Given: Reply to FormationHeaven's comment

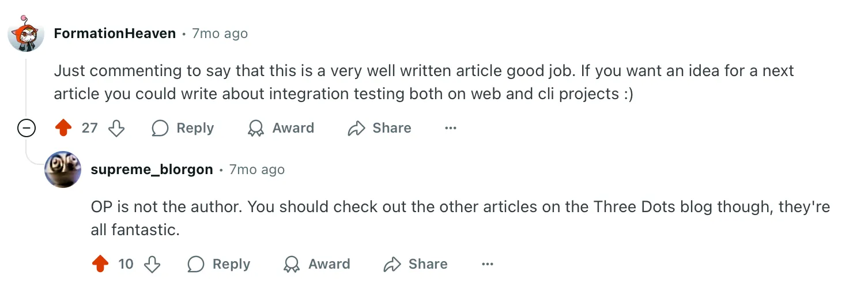Looking at the screenshot, I should coord(183,128).
